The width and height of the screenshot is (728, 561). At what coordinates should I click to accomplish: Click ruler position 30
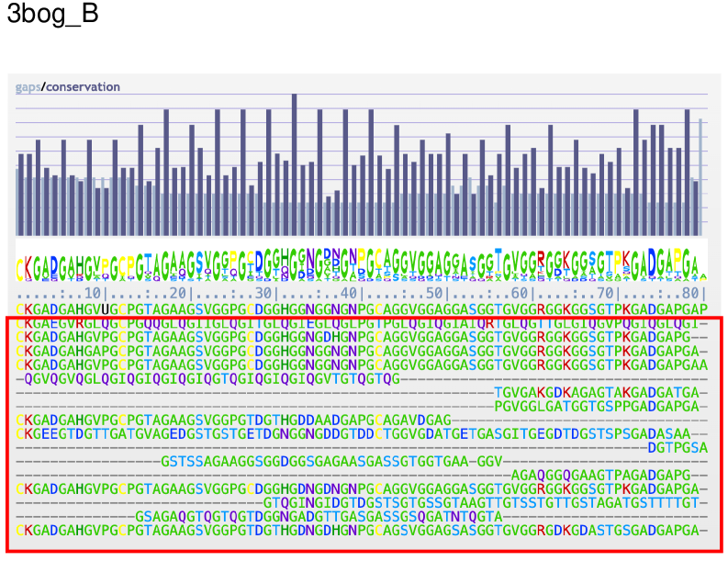pos(263,293)
